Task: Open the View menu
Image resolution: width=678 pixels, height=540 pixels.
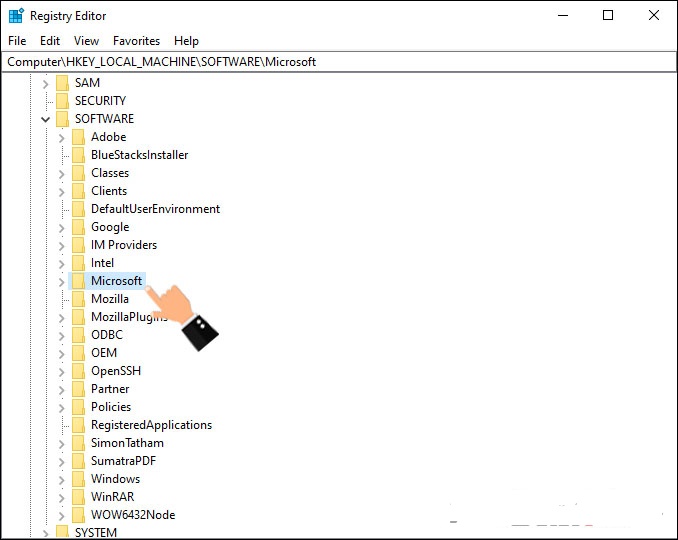Action: point(86,41)
